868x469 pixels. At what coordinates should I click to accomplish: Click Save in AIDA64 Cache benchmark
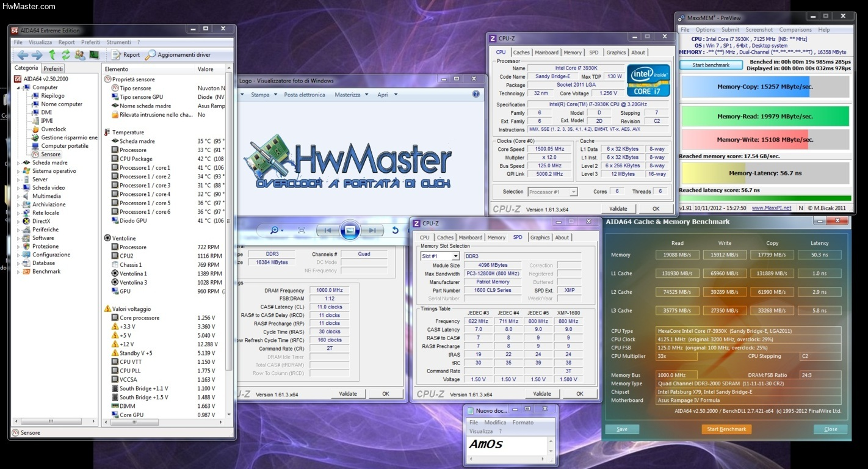point(621,429)
